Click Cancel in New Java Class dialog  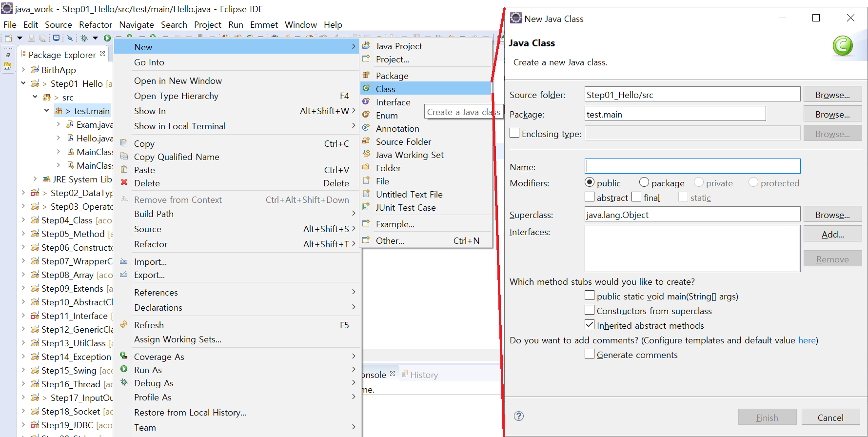click(x=830, y=417)
